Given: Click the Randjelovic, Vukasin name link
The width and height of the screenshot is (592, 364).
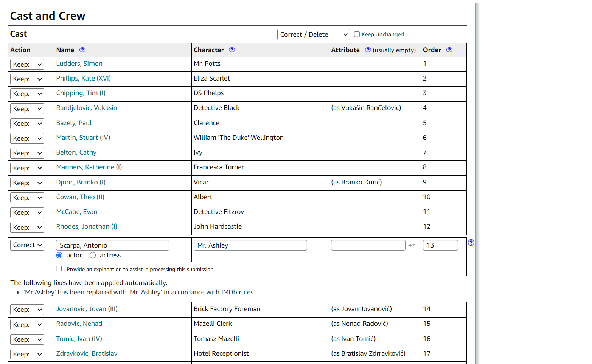Looking at the screenshot, I should tap(86, 107).
